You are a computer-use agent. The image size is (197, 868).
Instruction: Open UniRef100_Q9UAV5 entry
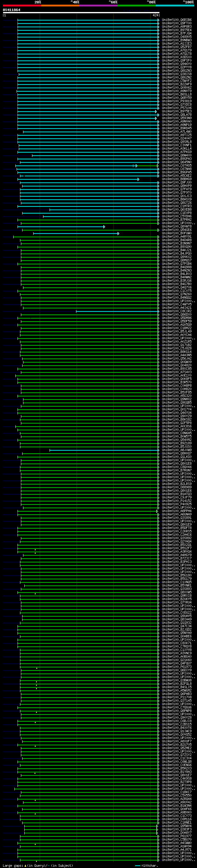(x=177, y=616)
